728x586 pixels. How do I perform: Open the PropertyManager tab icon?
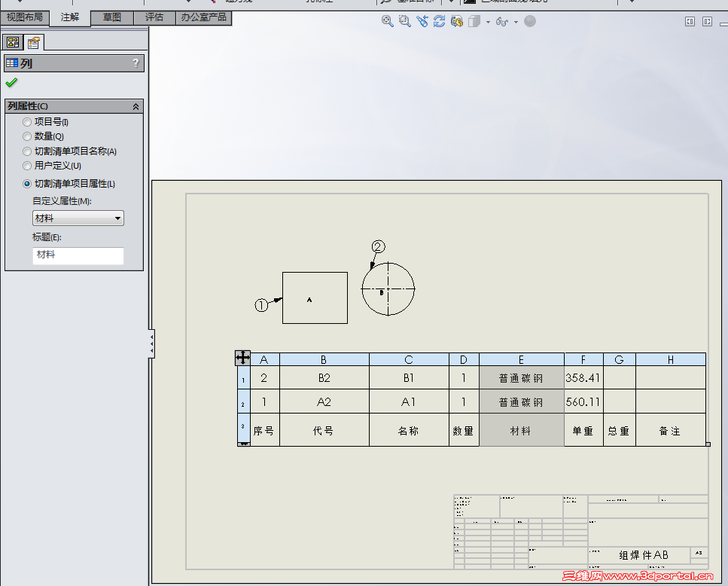coord(33,43)
